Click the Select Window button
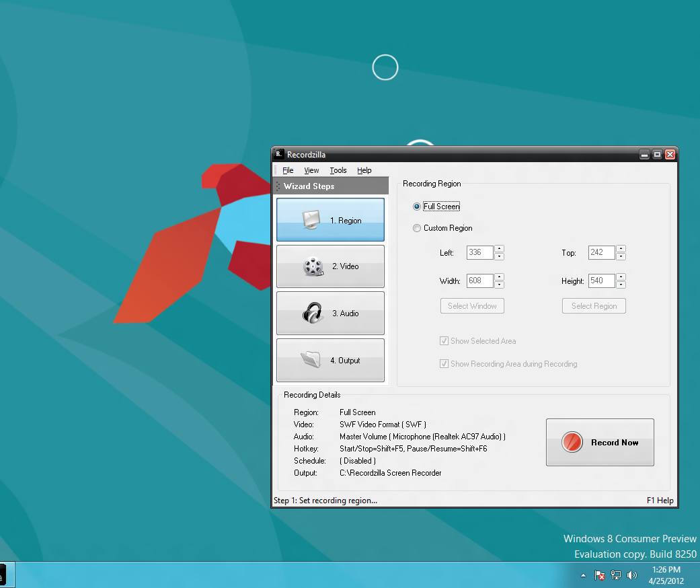Screen dimensions: 700x588 472,306
